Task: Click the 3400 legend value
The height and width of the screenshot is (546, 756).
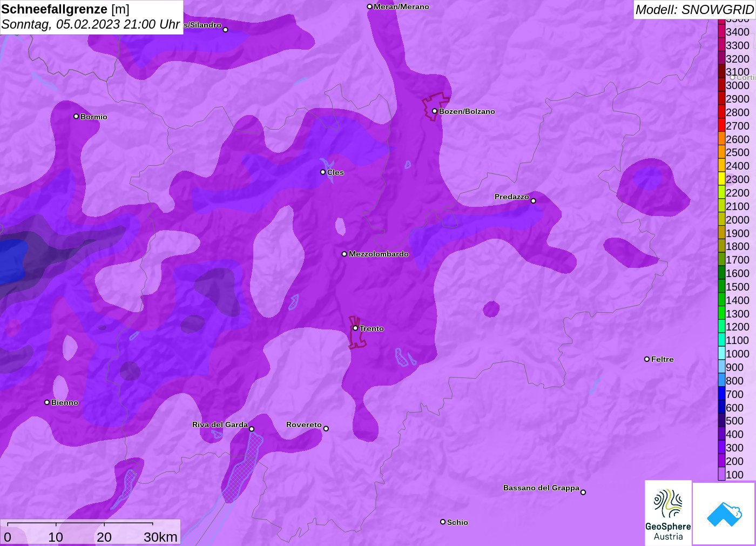Action: click(738, 32)
